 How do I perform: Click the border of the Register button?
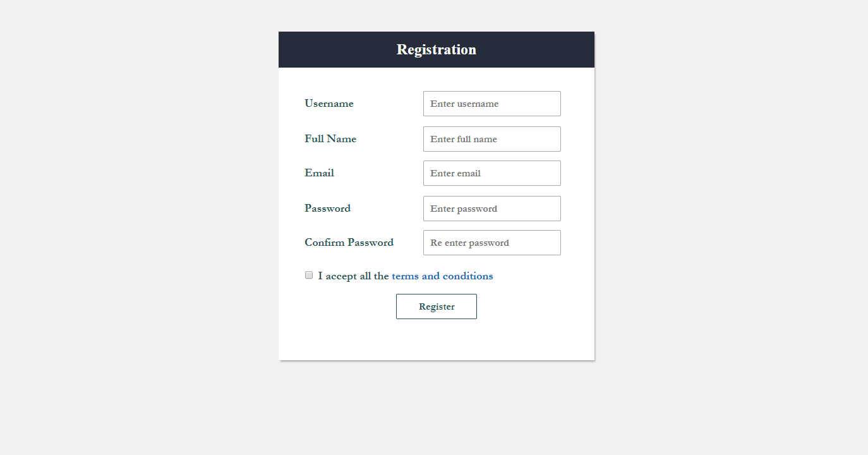[437, 295]
